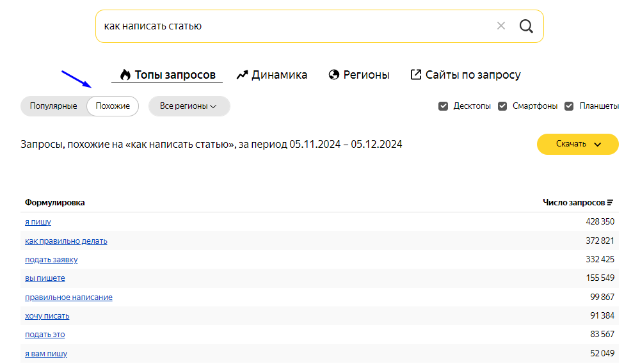The width and height of the screenshot is (640, 364).
Task: Open the Сайты по запросу tab
Action: coord(465,75)
